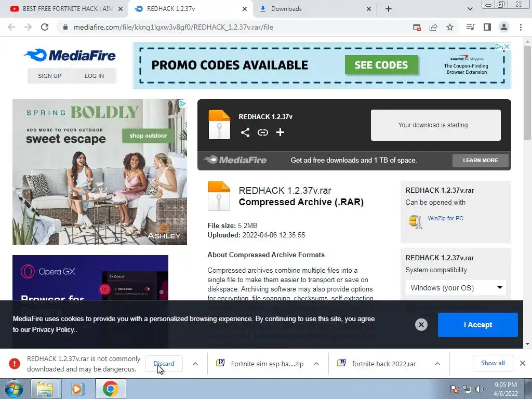532x399 pixels.
Task: Click the SIGN UP button
Action: pyautogui.click(x=49, y=76)
